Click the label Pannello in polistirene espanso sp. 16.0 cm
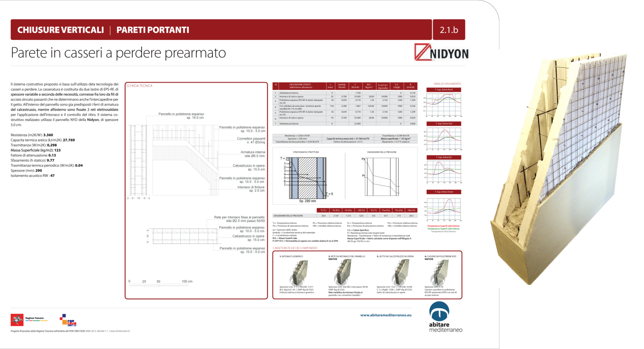 pyautogui.click(x=181, y=116)
